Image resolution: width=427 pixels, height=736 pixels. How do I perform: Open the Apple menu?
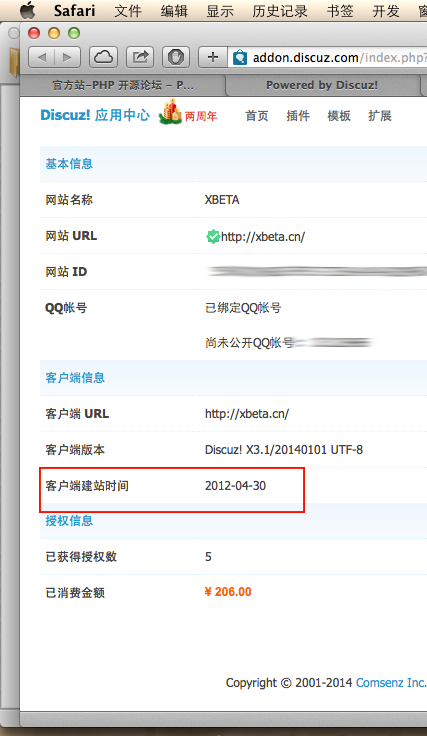(28, 10)
